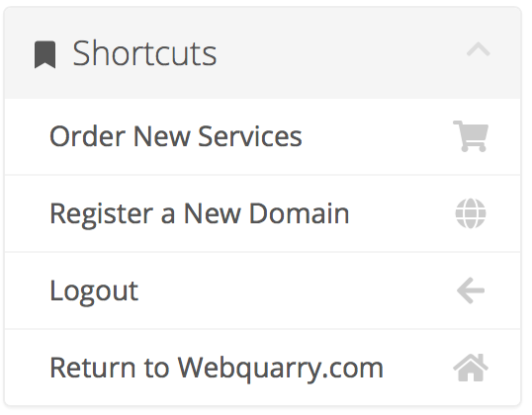Collapse the Shortcuts panel with the chevron
532x415 pixels.
(x=479, y=49)
